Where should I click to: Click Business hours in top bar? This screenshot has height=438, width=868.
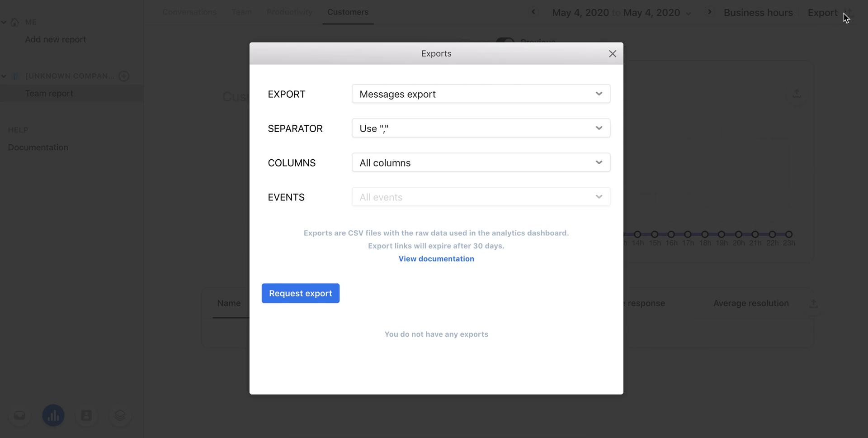coord(758,13)
